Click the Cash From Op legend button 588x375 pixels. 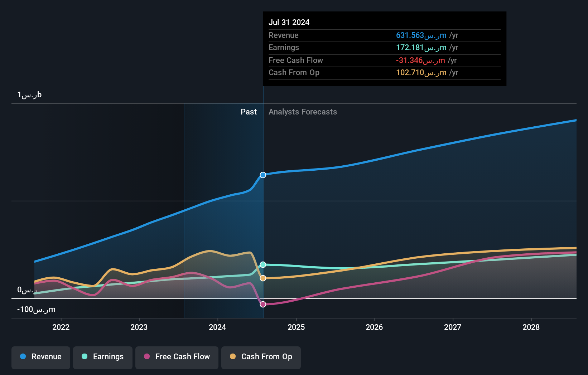point(261,357)
